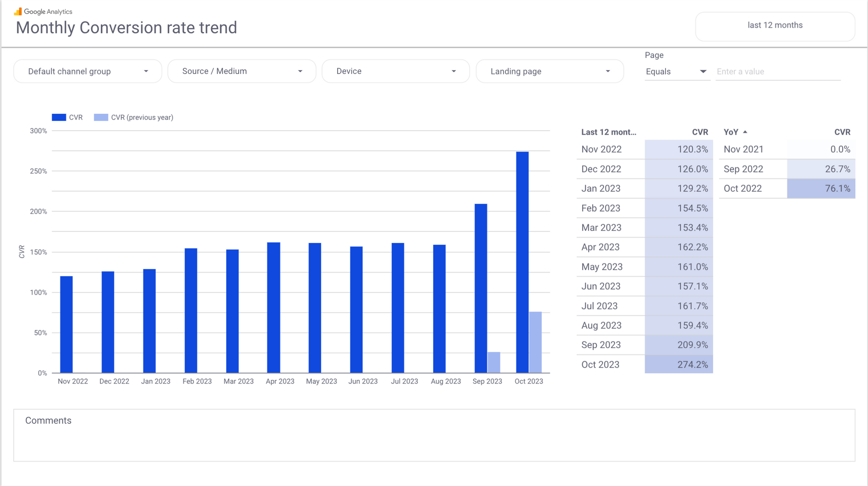The height and width of the screenshot is (486, 868).
Task: Click the YoY sort arrow icon
Action: (745, 132)
